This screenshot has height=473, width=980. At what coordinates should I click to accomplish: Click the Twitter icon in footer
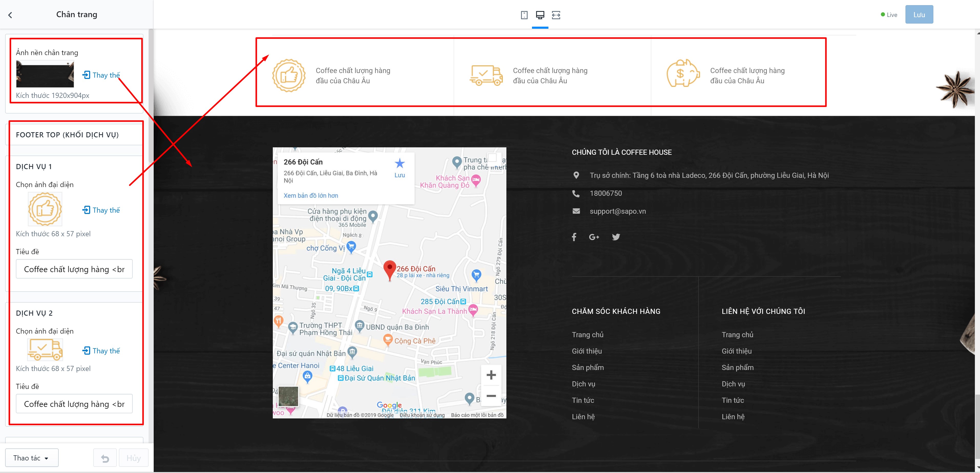pyautogui.click(x=616, y=237)
